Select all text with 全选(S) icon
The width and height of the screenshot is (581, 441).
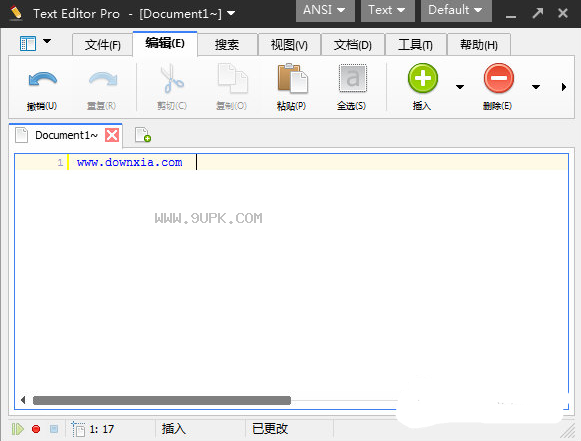pos(352,78)
